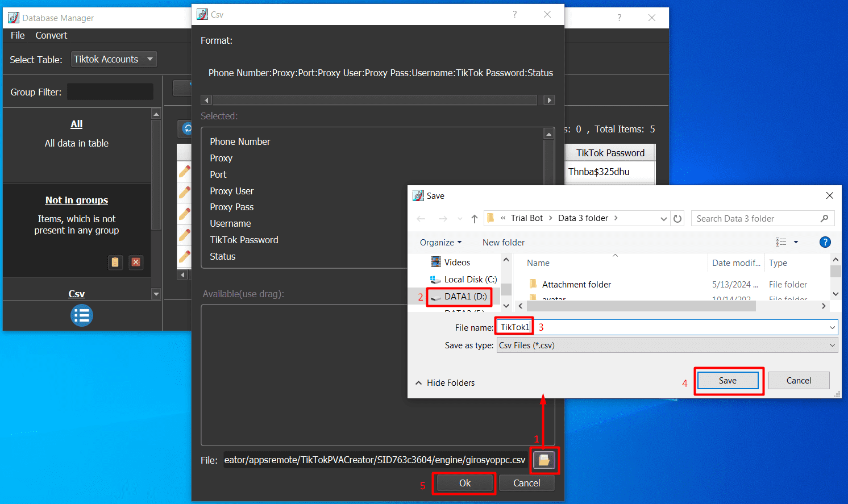
Task: Go back in Save dialog navigation
Action: point(421,219)
